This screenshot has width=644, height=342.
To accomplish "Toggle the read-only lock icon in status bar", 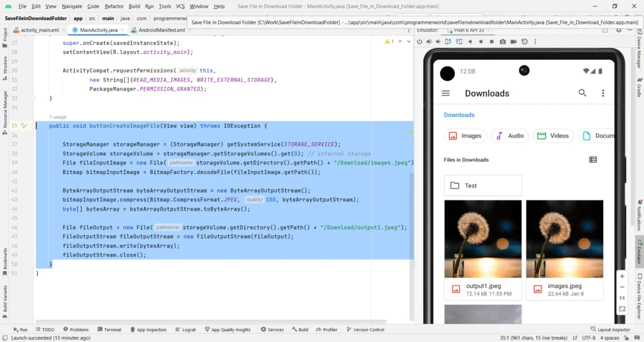I will click(x=627, y=338).
